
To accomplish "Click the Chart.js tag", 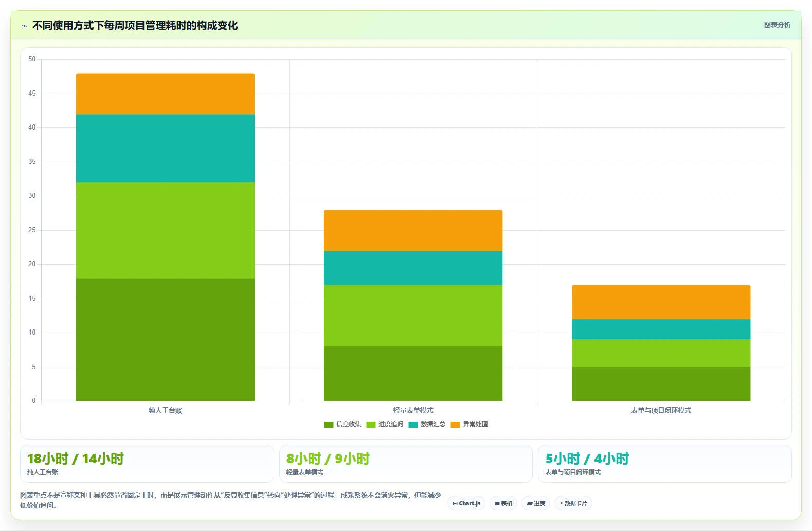I will [x=466, y=503].
